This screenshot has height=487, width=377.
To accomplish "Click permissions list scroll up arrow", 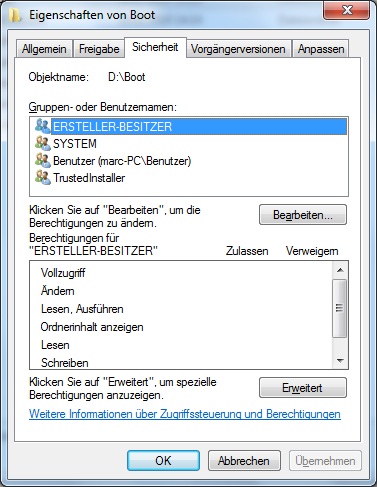I will 340,270.
